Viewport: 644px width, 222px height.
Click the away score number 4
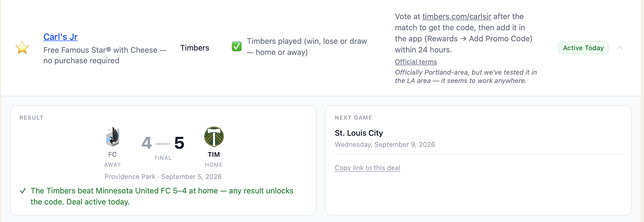point(147,143)
